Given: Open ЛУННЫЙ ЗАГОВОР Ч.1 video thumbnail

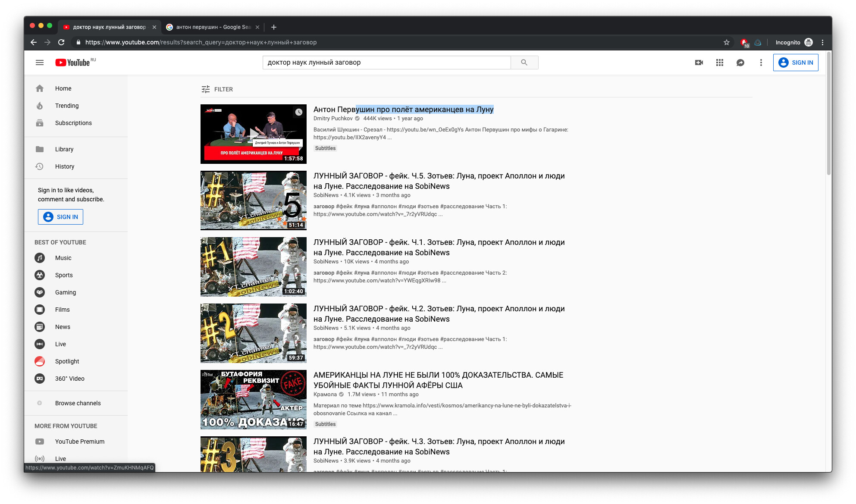Looking at the screenshot, I should 254,266.
